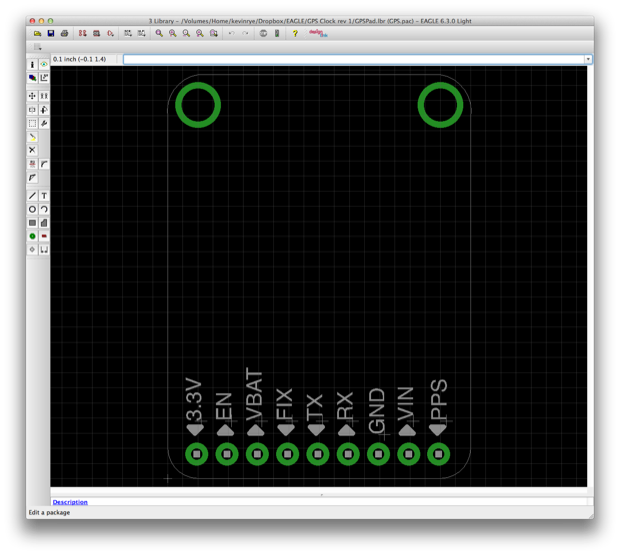Select the Paste tool
Screen dimensions: 620x555
click(32, 138)
